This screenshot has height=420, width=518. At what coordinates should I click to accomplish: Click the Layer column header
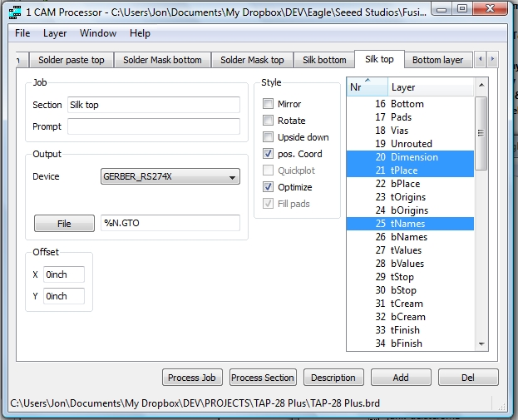(431, 86)
